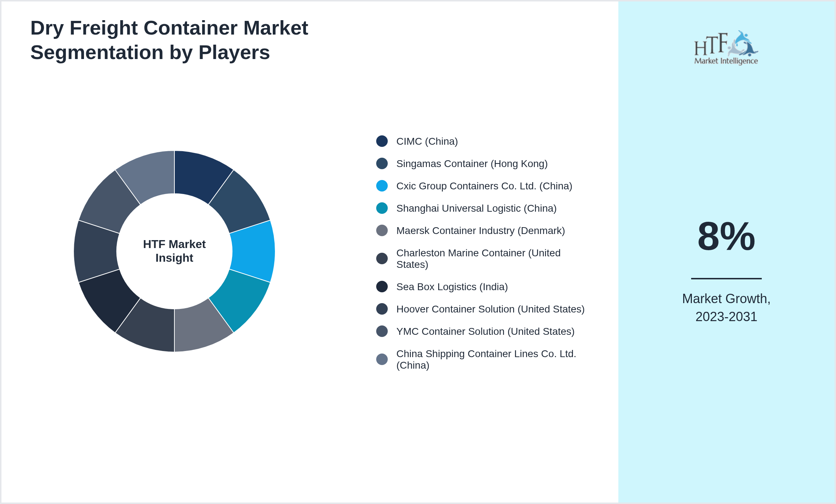The image size is (836, 504).
Task: Click the Maersk Container Industry legend dot
Action: coord(382,230)
